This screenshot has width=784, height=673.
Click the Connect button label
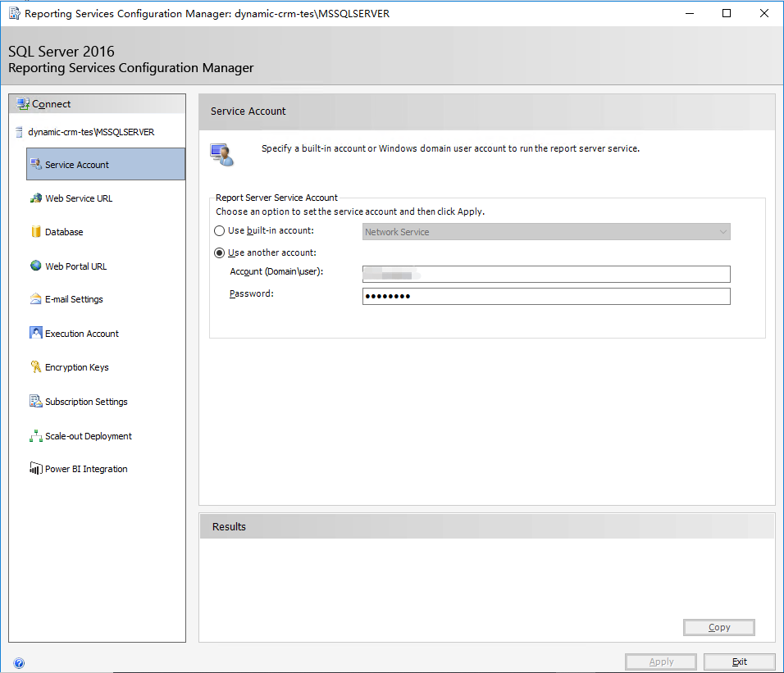click(51, 104)
